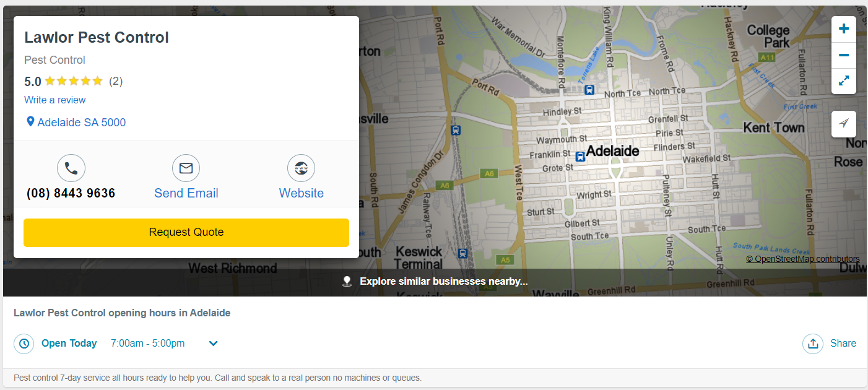Click Send Email link
Viewport: 868px width, 390px height.
186,193
